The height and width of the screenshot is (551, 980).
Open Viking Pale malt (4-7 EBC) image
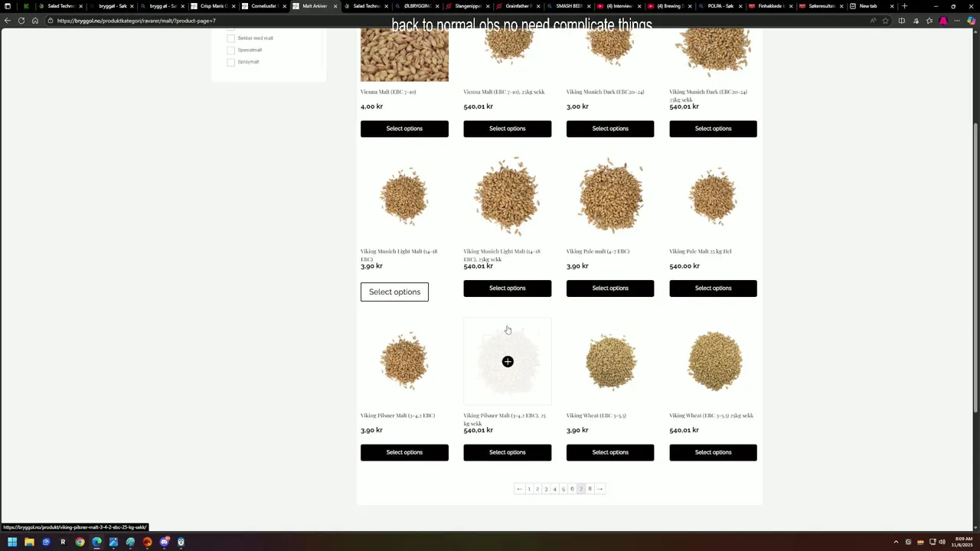610,197
